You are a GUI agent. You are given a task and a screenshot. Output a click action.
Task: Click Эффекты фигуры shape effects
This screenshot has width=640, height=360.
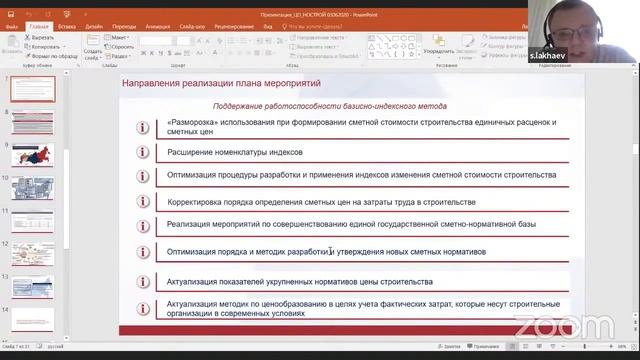click(x=504, y=55)
